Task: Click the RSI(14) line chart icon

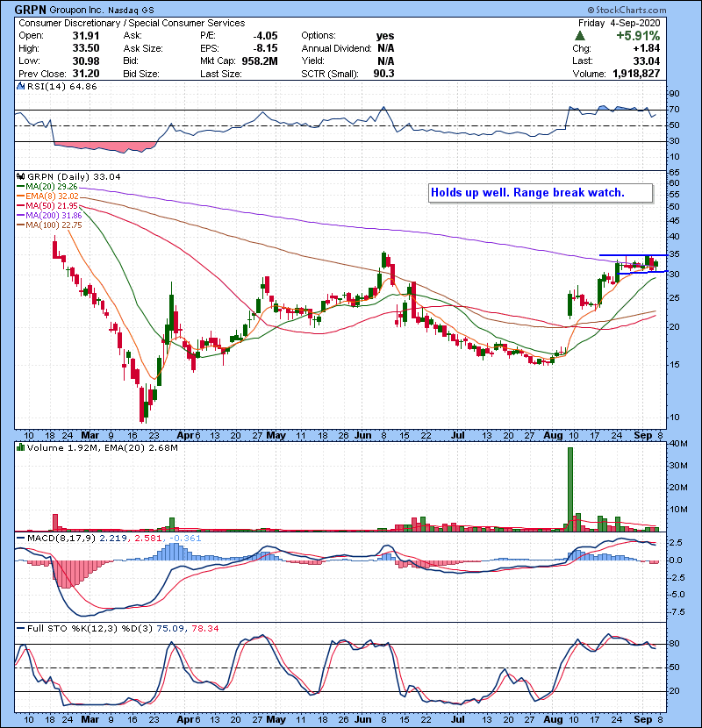Action: [x=19, y=88]
